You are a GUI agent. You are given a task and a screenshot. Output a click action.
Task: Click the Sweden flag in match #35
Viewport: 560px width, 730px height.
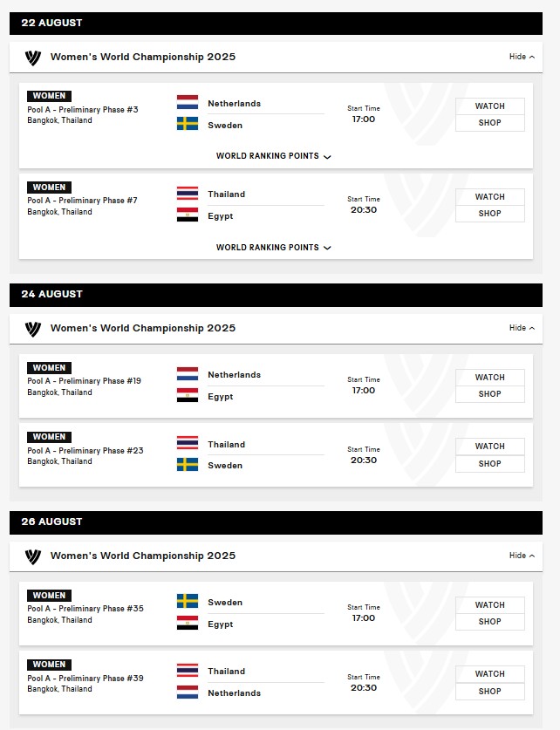click(188, 601)
